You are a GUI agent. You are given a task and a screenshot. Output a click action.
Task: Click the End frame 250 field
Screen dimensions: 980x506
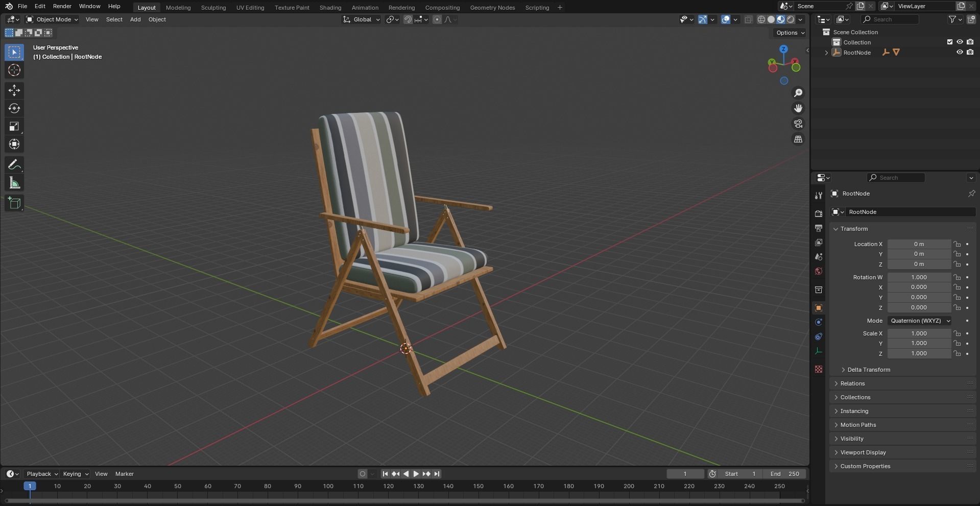click(784, 474)
